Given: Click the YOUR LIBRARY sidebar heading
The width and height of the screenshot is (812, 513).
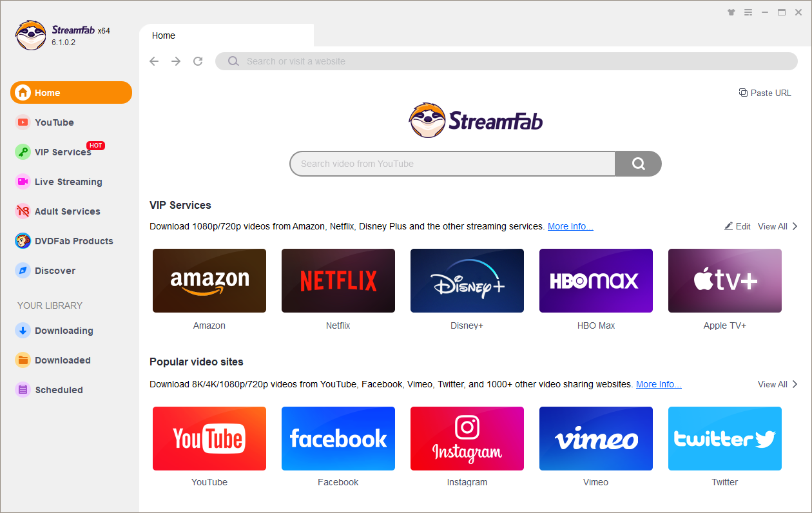Looking at the screenshot, I should 50,305.
